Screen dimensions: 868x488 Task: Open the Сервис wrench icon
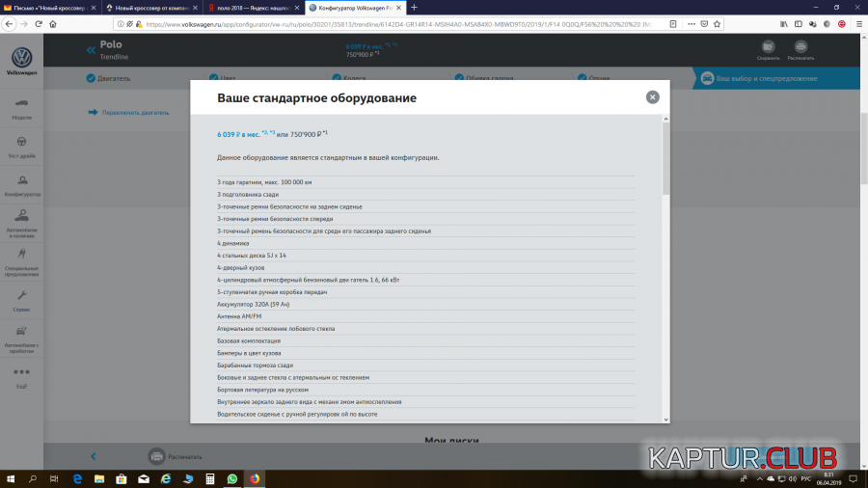coord(21,300)
